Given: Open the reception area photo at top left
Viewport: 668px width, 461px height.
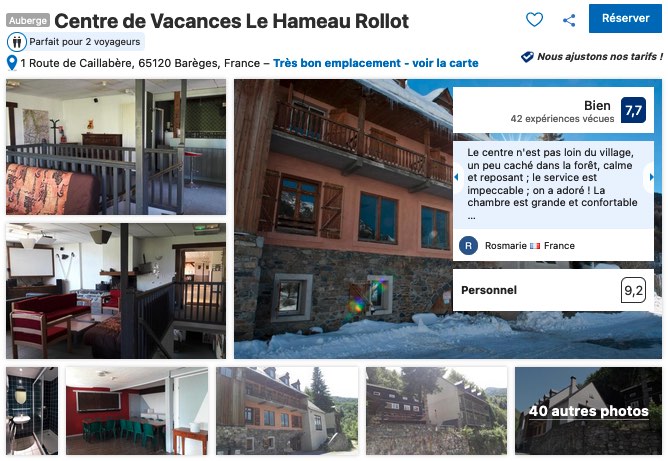Looking at the screenshot, I should (116, 147).
